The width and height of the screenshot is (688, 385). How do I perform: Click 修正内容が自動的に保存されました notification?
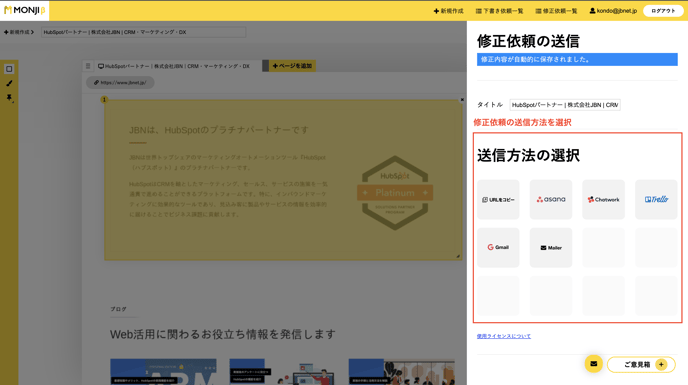tap(577, 59)
